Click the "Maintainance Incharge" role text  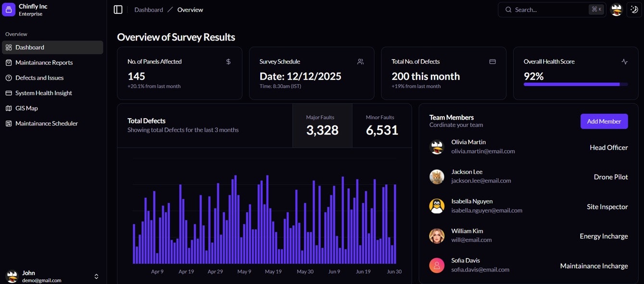pos(594,266)
